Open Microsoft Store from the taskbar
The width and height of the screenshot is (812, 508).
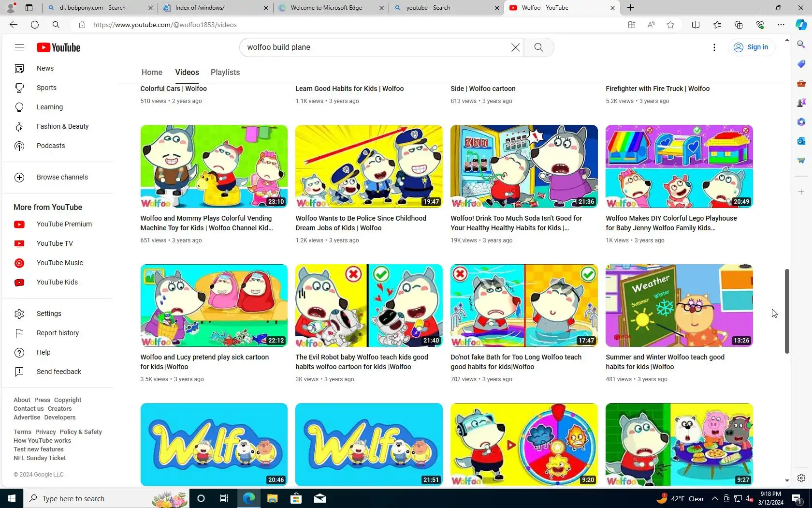tap(296, 498)
